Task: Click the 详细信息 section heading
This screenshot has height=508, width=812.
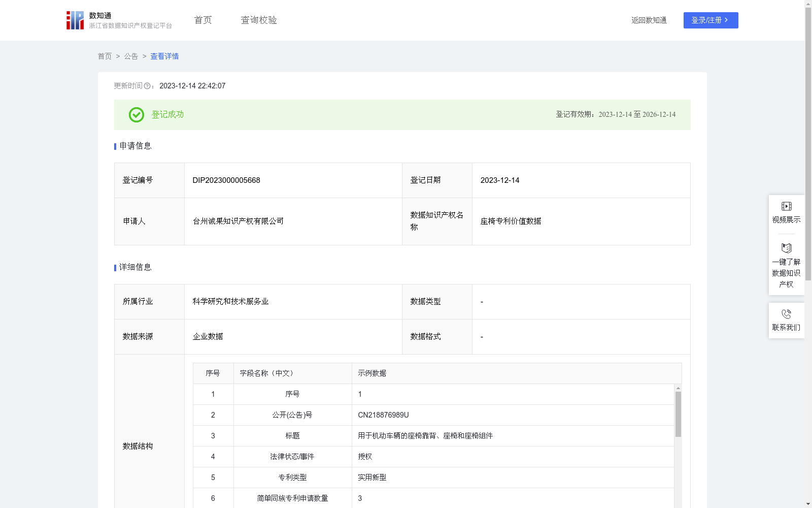Action: [136, 268]
